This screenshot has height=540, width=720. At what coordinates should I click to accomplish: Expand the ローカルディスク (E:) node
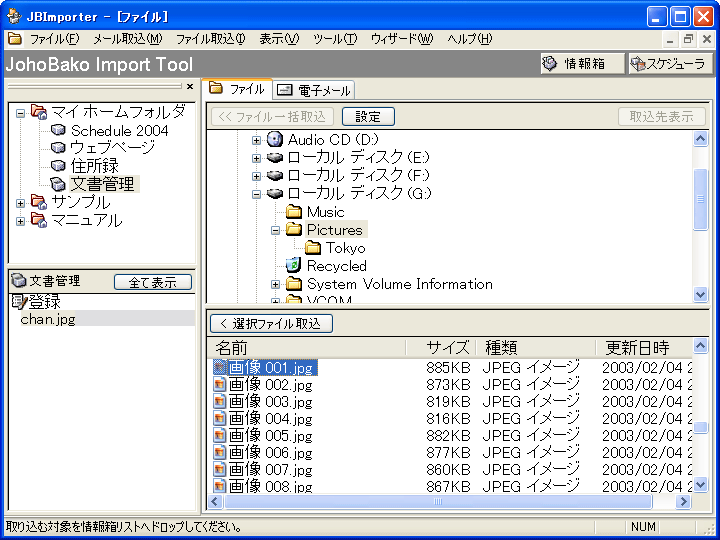tap(257, 158)
